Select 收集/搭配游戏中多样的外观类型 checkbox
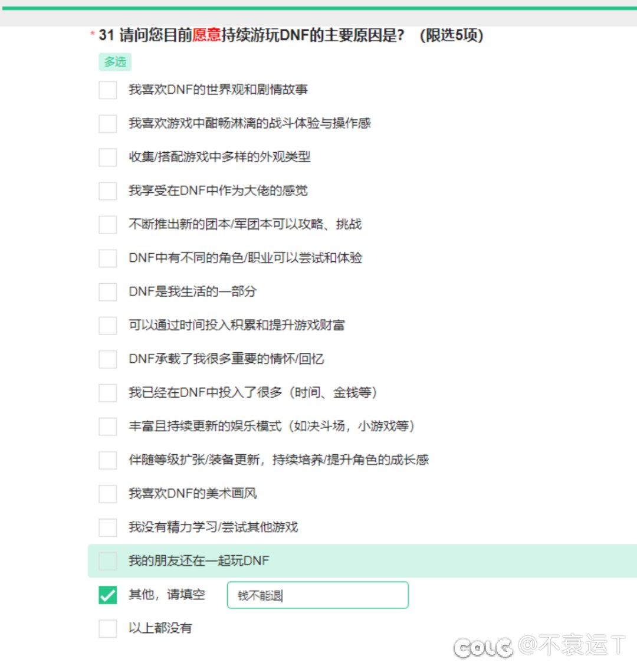 tap(108, 157)
